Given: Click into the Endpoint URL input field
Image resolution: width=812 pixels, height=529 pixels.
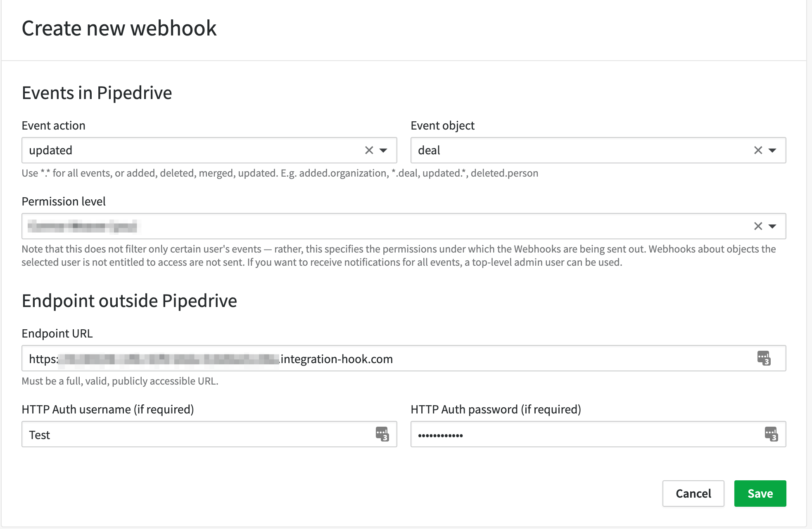Looking at the screenshot, I should click(404, 358).
